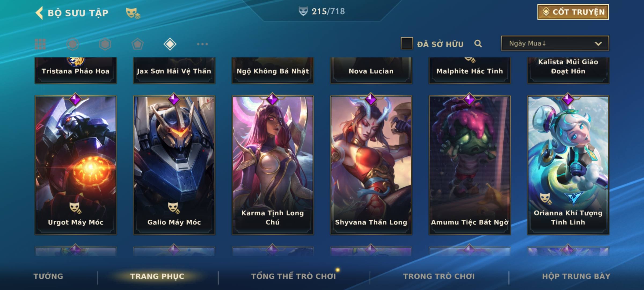Open the mask and coins icon

(x=133, y=13)
